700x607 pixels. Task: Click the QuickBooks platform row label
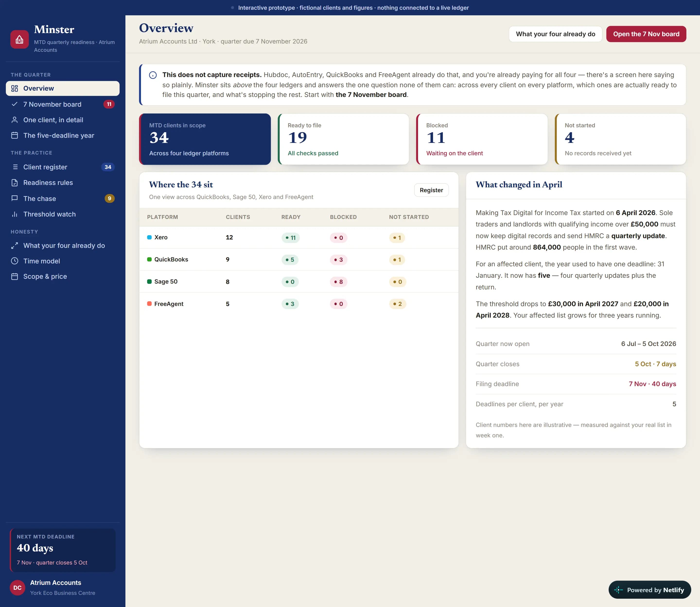pos(171,260)
